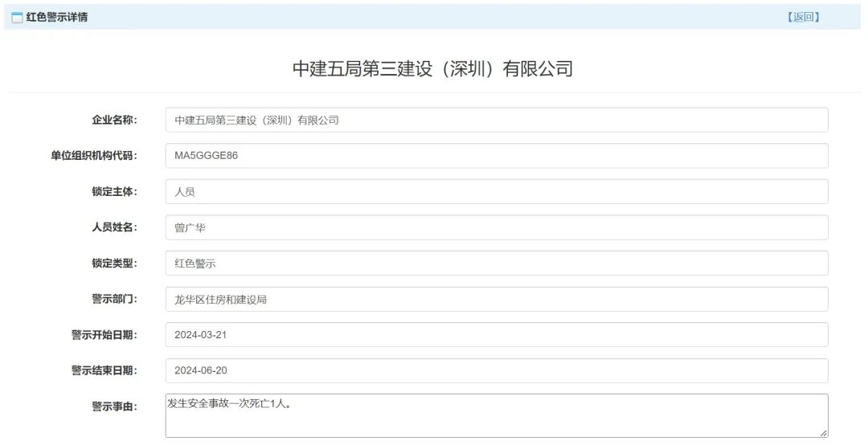Click the 返回 link

point(803,17)
